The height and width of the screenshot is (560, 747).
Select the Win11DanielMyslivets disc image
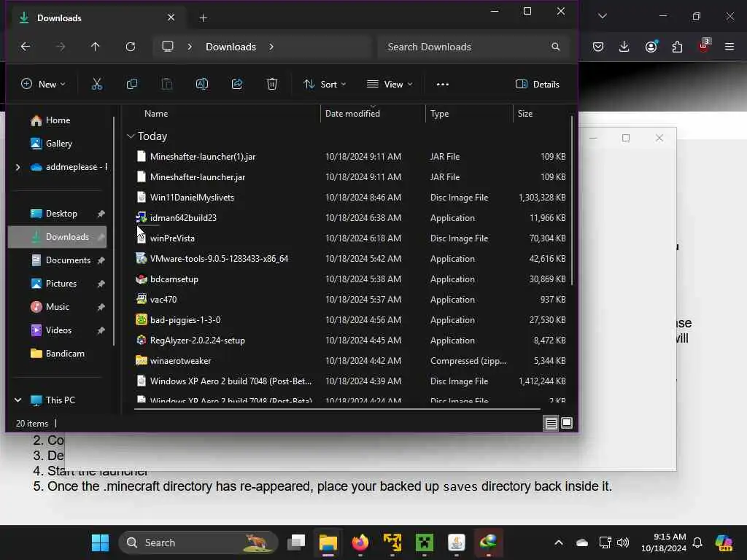coord(350,198)
